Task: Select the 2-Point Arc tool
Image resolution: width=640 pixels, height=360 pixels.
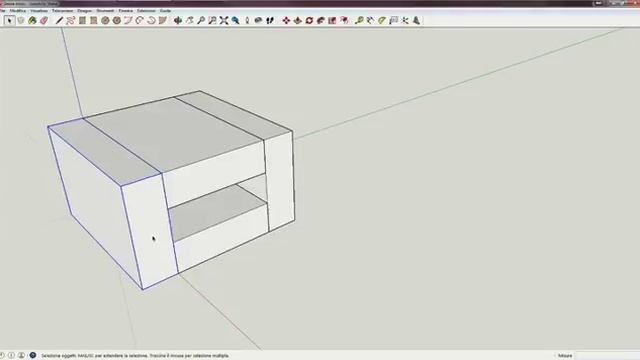Action: tap(140, 20)
